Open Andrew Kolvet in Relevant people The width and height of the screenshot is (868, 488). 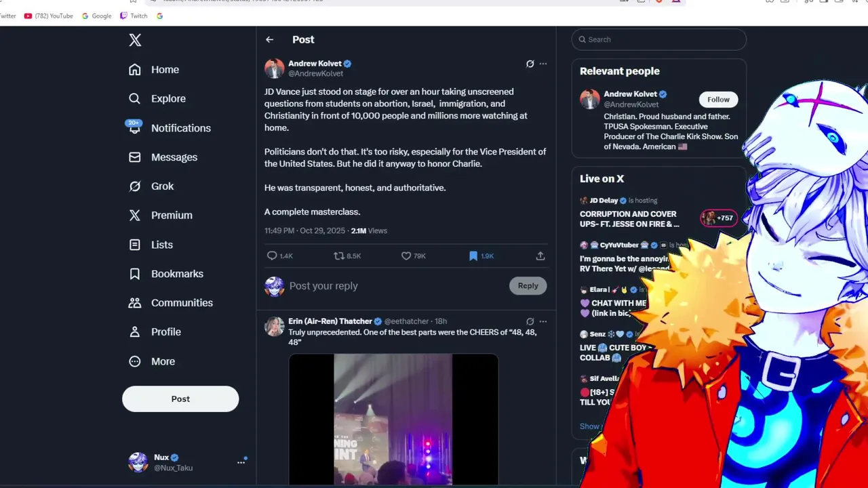coord(631,94)
